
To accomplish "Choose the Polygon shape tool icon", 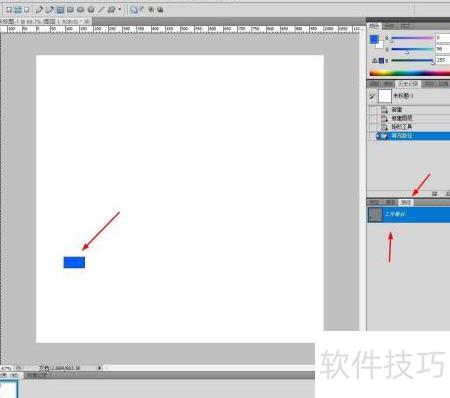I will point(91,10).
